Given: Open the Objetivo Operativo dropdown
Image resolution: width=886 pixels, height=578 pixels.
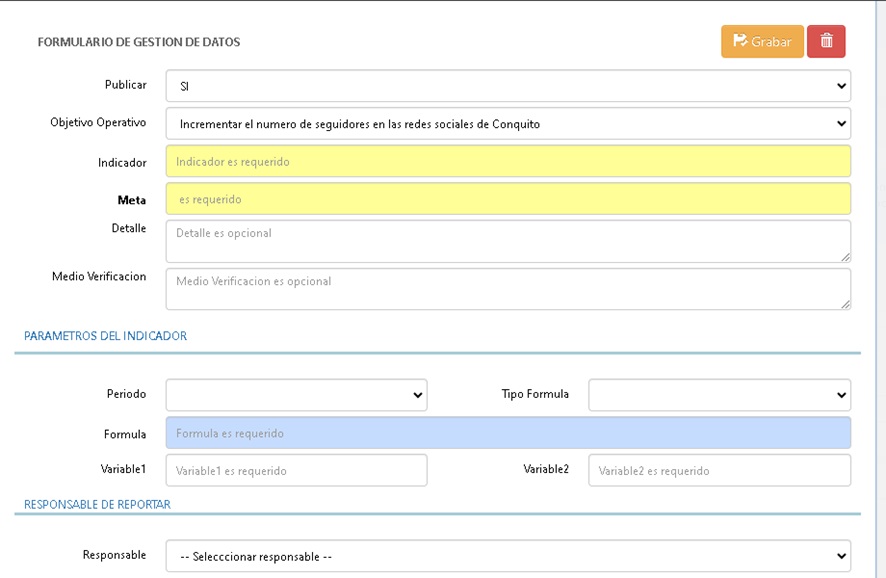Looking at the screenshot, I should point(508,124).
